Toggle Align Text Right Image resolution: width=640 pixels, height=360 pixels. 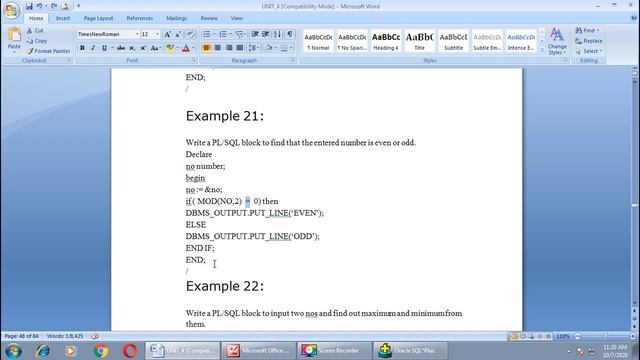tap(229, 48)
